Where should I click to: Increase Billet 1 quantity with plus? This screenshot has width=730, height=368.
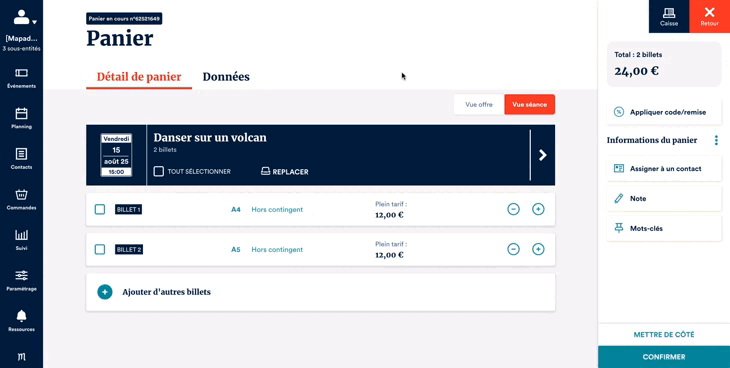538,209
